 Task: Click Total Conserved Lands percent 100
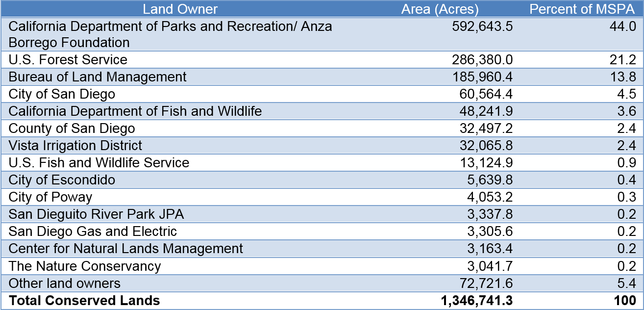tap(625, 301)
